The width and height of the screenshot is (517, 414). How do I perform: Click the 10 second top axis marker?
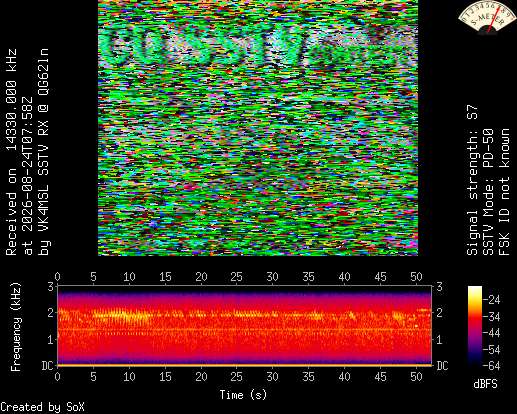(x=129, y=277)
